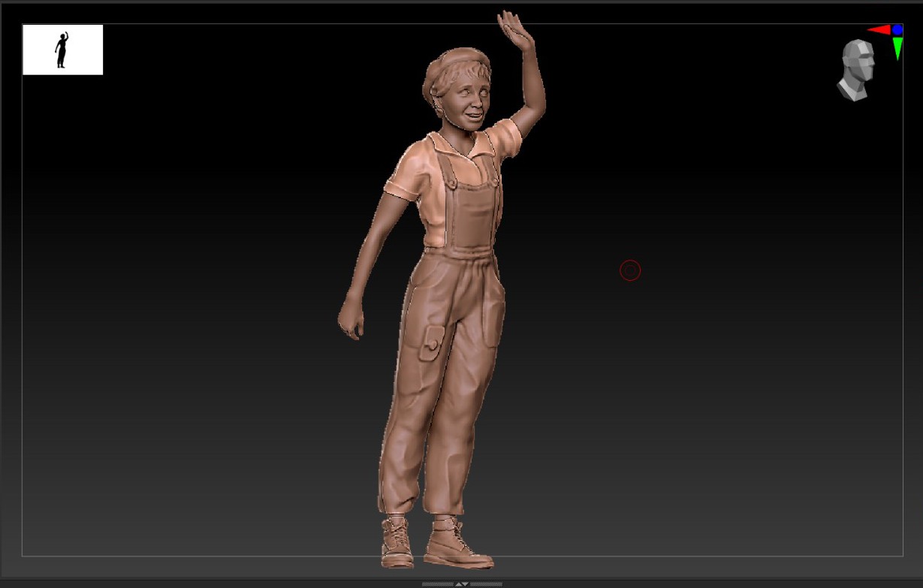Image resolution: width=923 pixels, height=588 pixels.
Task: Click the CamView head orientation icon
Action: pyautogui.click(x=855, y=71)
